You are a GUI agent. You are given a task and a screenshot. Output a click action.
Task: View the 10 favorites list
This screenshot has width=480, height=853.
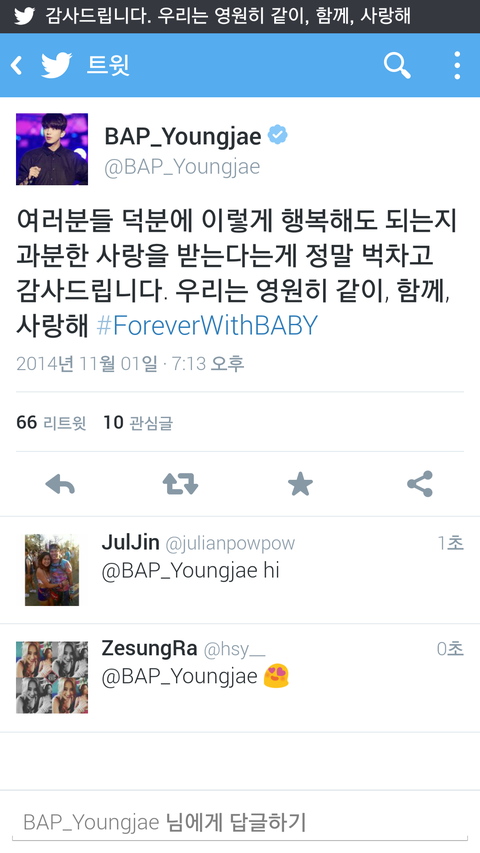(x=138, y=423)
